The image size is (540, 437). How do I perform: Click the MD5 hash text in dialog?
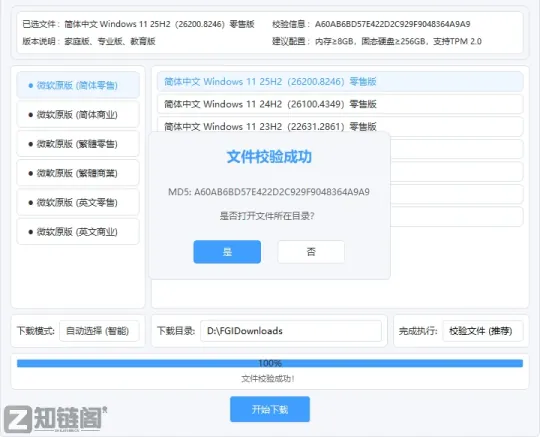pyautogui.click(x=269, y=192)
